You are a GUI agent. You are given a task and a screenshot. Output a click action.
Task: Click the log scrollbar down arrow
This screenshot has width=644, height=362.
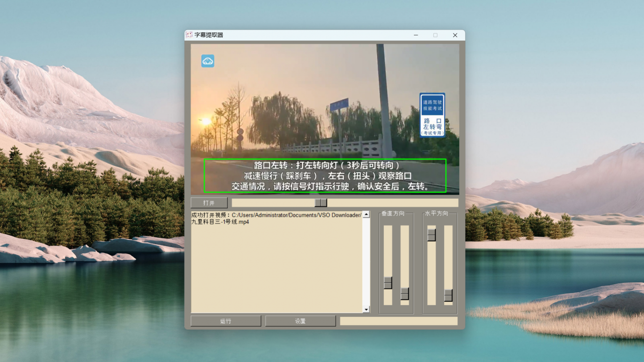pos(366,309)
